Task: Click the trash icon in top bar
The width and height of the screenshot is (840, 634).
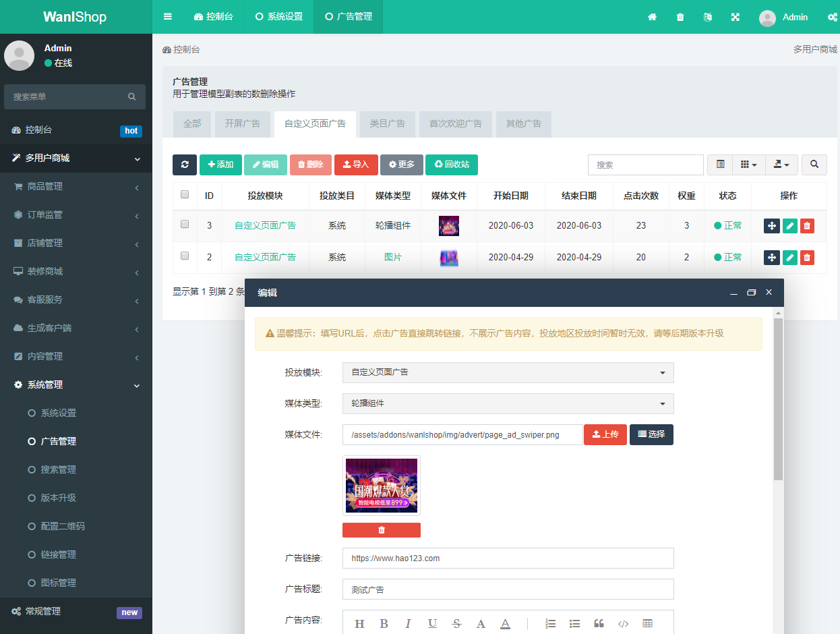Action: tap(680, 17)
